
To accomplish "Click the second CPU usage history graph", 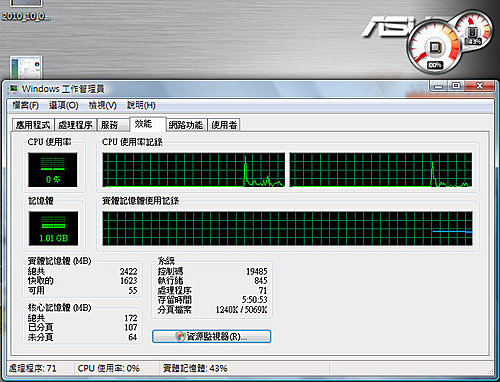I will coord(381,170).
